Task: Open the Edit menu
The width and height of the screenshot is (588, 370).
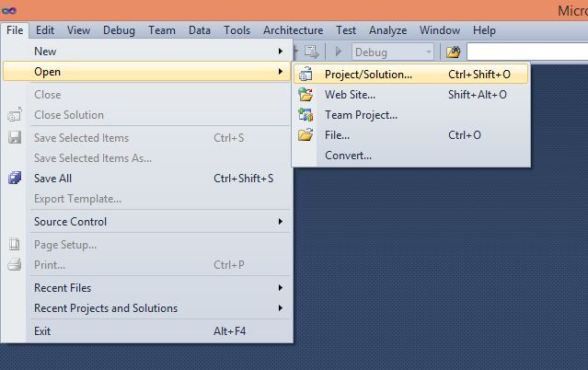Action: 45,30
